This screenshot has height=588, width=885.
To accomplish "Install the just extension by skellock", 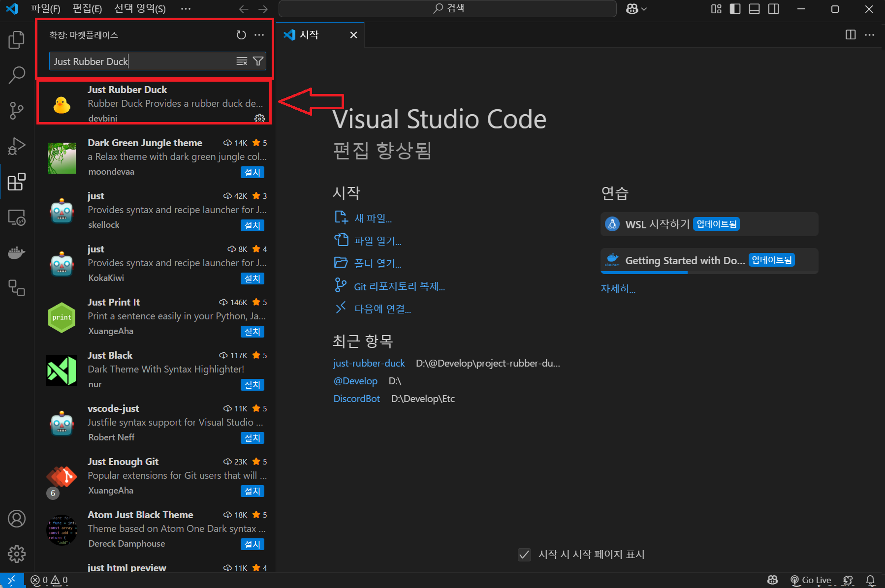I will pyautogui.click(x=253, y=225).
